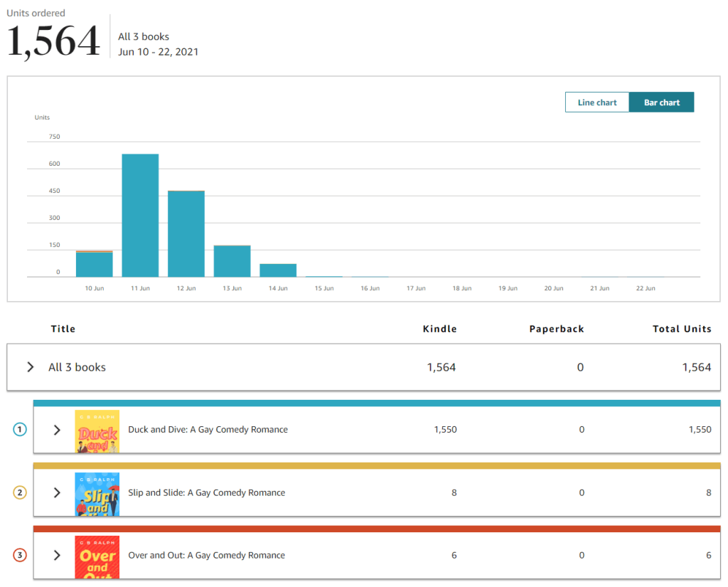The image size is (728, 587).
Task: Click the Total Units column header
Action: 682,329
